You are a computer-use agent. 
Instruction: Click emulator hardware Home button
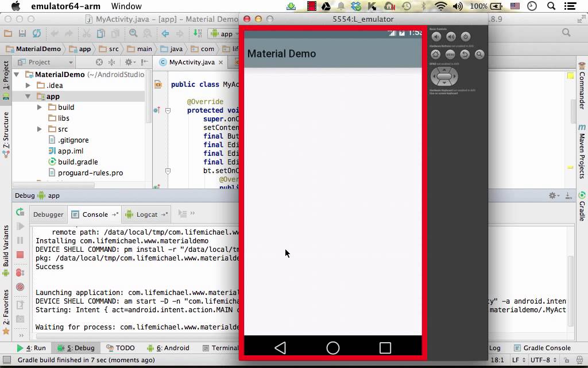click(x=435, y=55)
